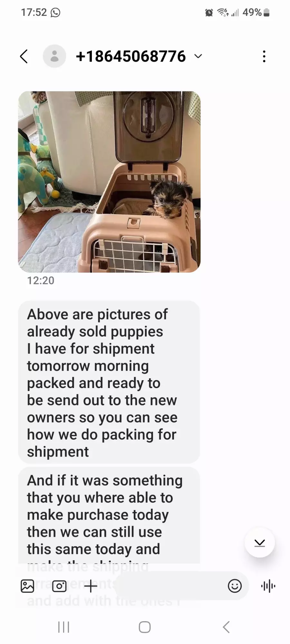This screenshot has height=644, width=290.
Task: Tap the Android back navigation button
Action: 226,627
